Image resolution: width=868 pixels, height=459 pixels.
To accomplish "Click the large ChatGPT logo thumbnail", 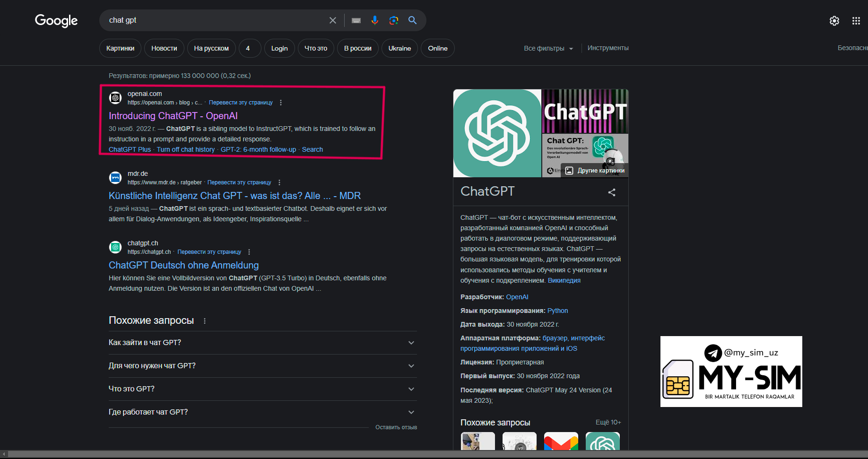I will [497, 133].
